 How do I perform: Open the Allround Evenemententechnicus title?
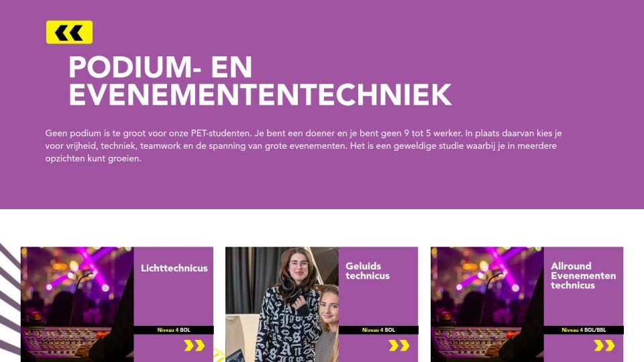(583, 276)
